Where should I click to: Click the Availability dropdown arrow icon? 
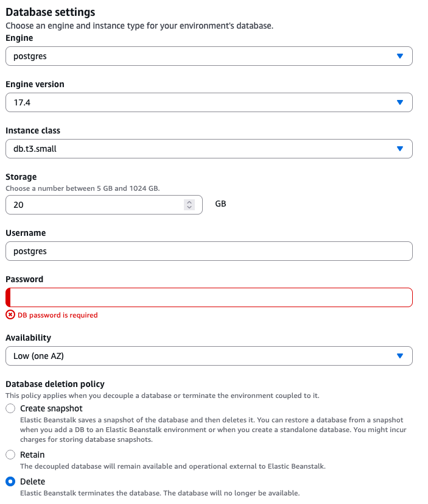click(x=400, y=356)
